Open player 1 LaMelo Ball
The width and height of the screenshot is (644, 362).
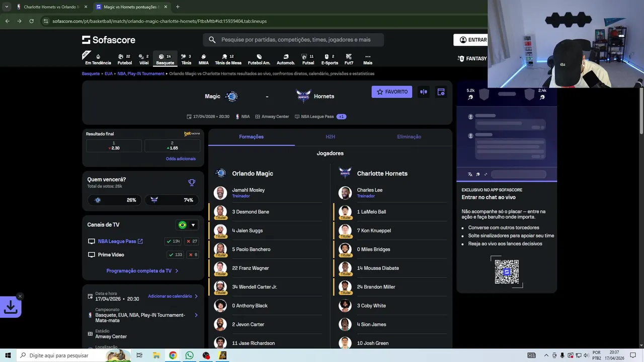pos(390,212)
